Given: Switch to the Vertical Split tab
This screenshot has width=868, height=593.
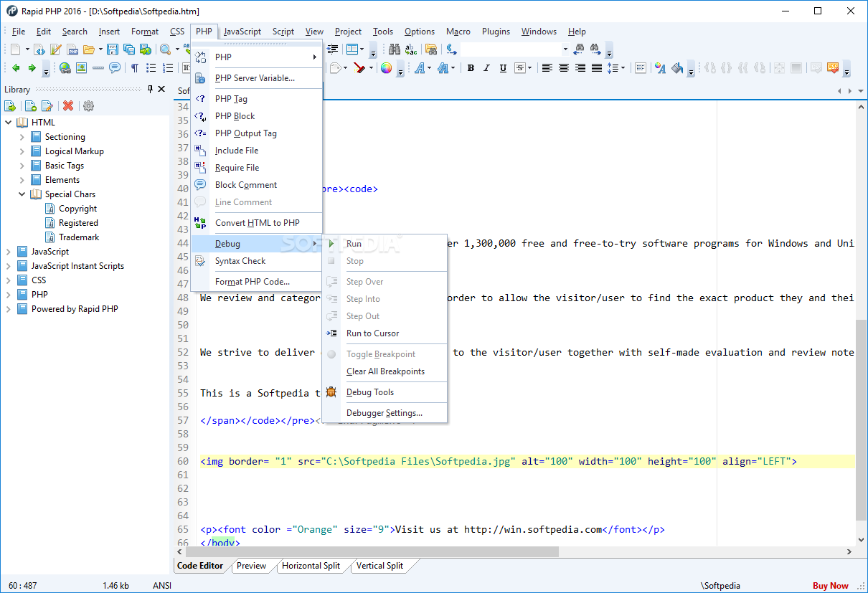Looking at the screenshot, I should 379,566.
